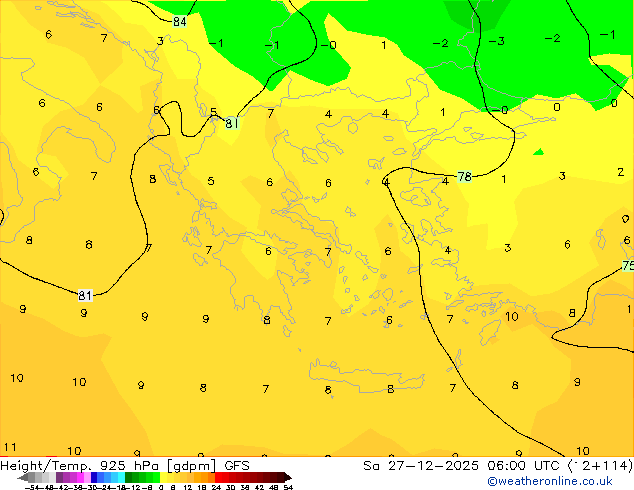The height and width of the screenshot is (490, 634).
Task: Click the lone "2" temperature value
Action: 621,172
